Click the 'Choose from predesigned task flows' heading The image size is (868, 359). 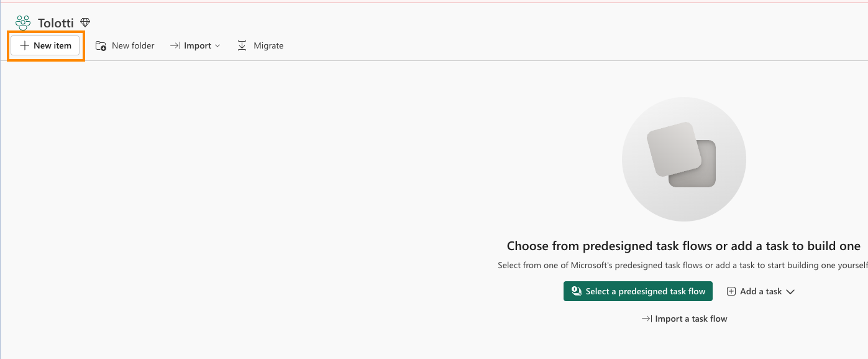click(683, 246)
